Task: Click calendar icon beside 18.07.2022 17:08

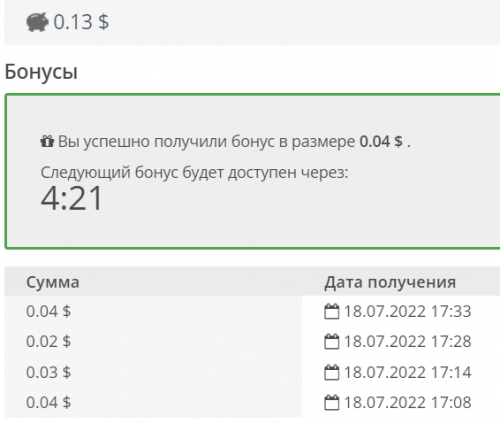Action: click(331, 402)
